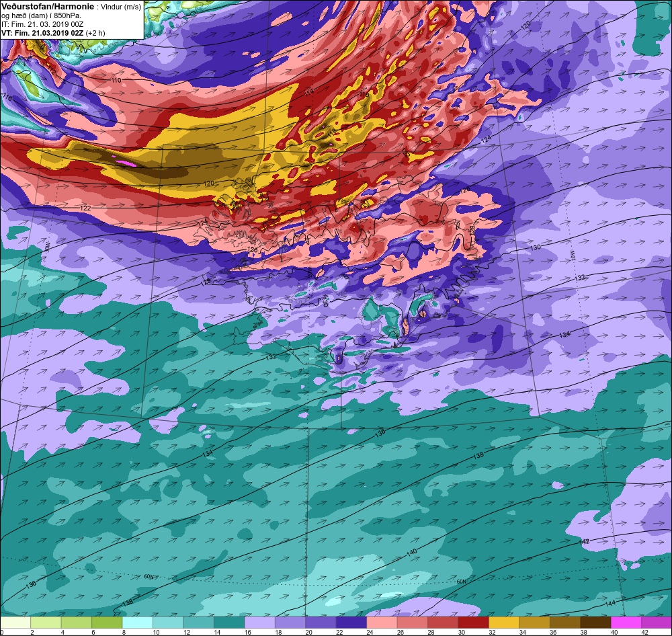This screenshot has width=672, height=636.
Task: Click the legend scale number '20'
Action: 308,632
